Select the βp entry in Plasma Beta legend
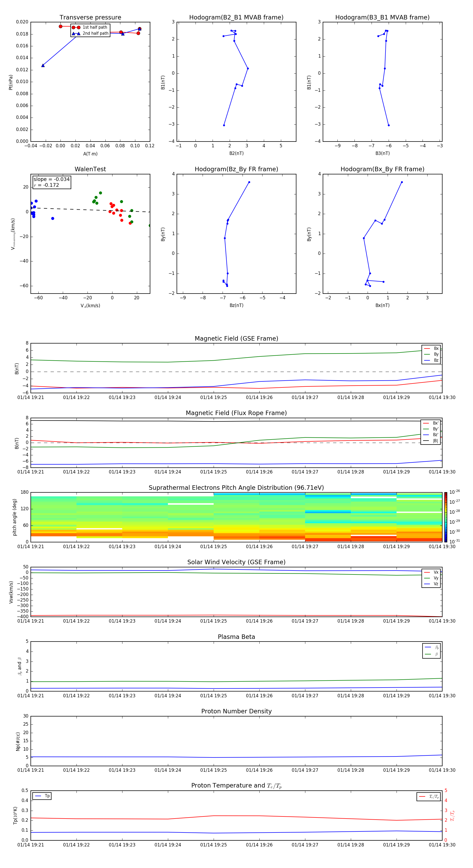 click(431, 647)
